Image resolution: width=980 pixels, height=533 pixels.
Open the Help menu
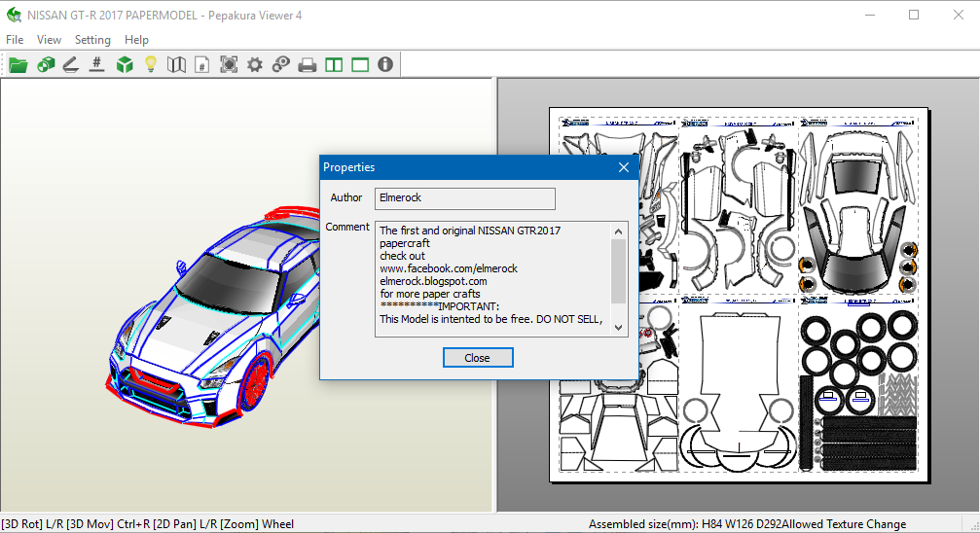136,39
